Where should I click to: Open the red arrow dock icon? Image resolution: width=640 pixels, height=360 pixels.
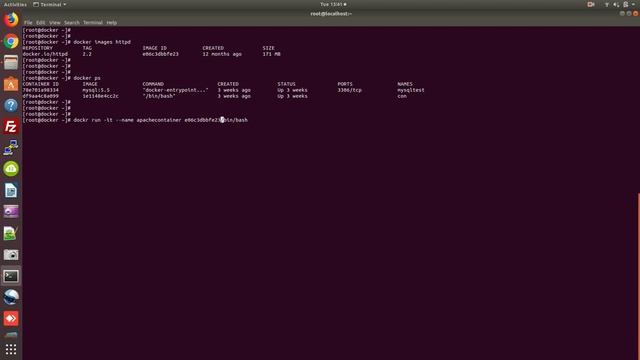(11, 318)
